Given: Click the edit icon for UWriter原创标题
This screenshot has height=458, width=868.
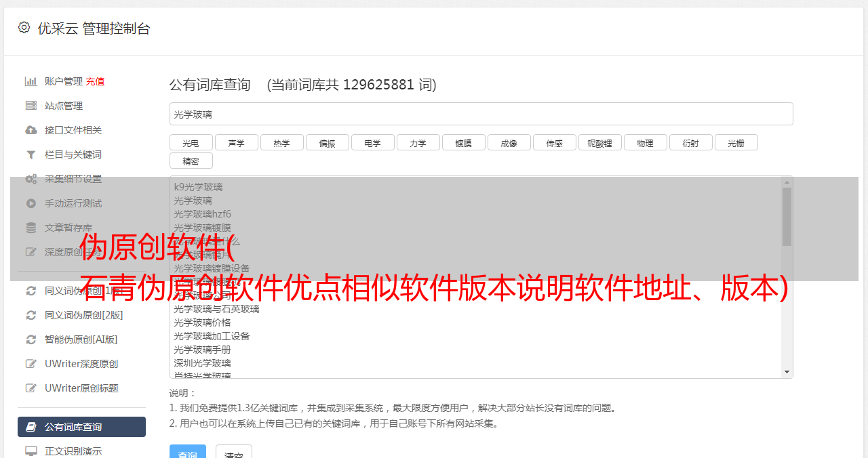Looking at the screenshot, I should [x=31, y=388].
